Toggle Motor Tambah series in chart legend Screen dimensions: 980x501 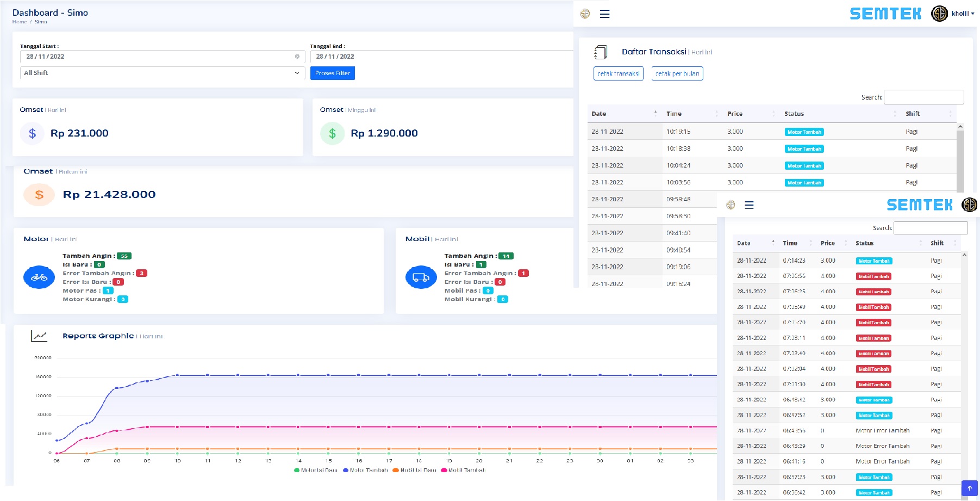pos(365,470)
